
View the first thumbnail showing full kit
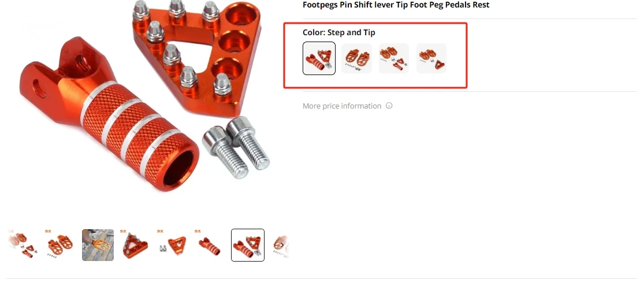tap(24, 245)
